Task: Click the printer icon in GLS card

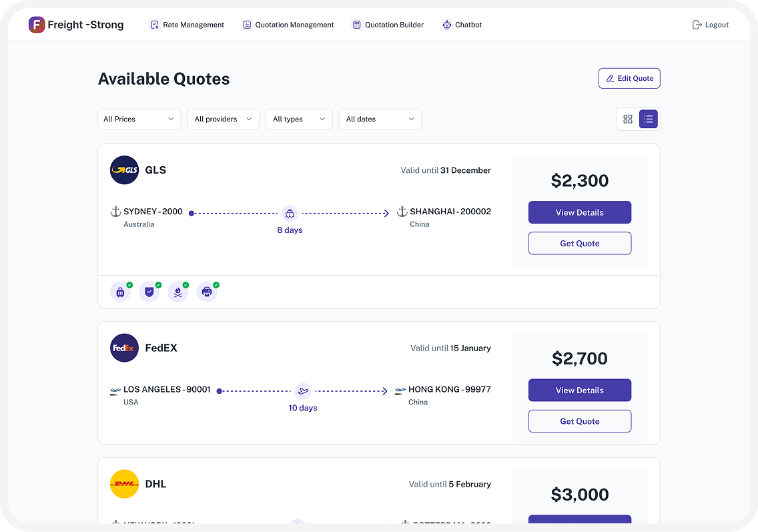Action: click(207, 292)
